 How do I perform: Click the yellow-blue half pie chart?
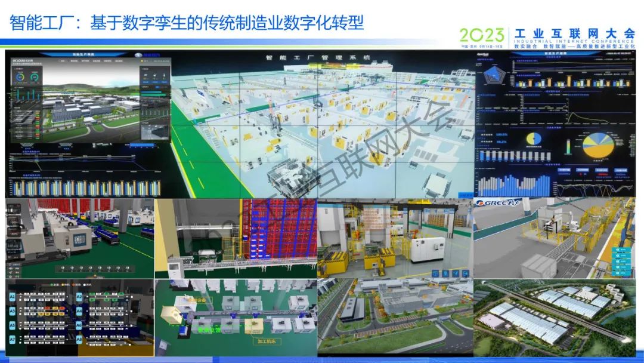pos(533,139)
